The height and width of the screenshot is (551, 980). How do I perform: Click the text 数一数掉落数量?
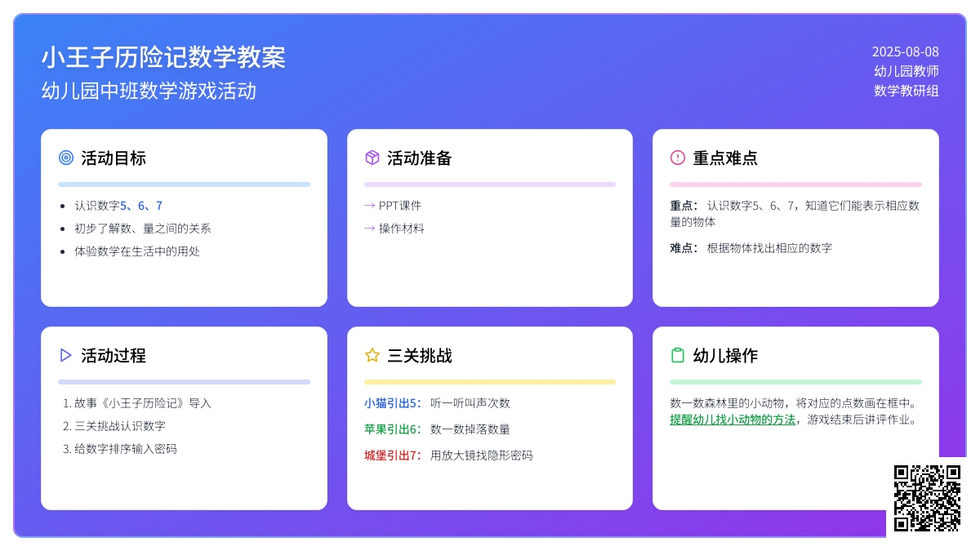coord(470,429)
